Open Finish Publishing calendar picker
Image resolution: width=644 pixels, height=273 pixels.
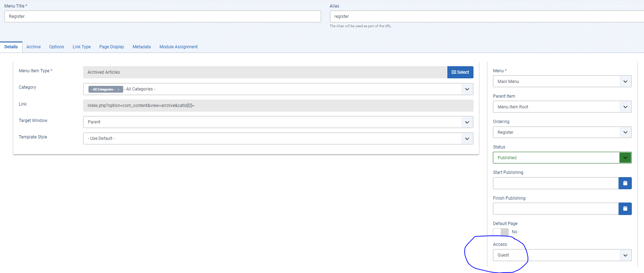(x=625, y=209)
